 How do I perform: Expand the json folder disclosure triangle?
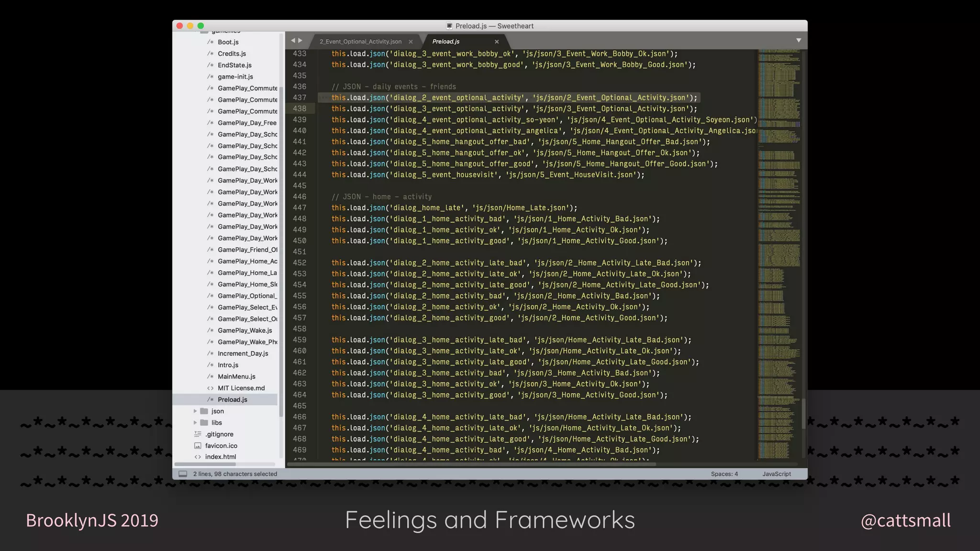(x=195, y=411)
